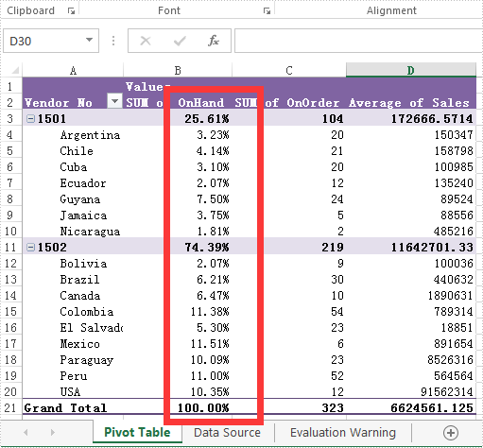Screen dimensions: 483x448
Task: Select column A header
Action: click(x=73, y=70)
